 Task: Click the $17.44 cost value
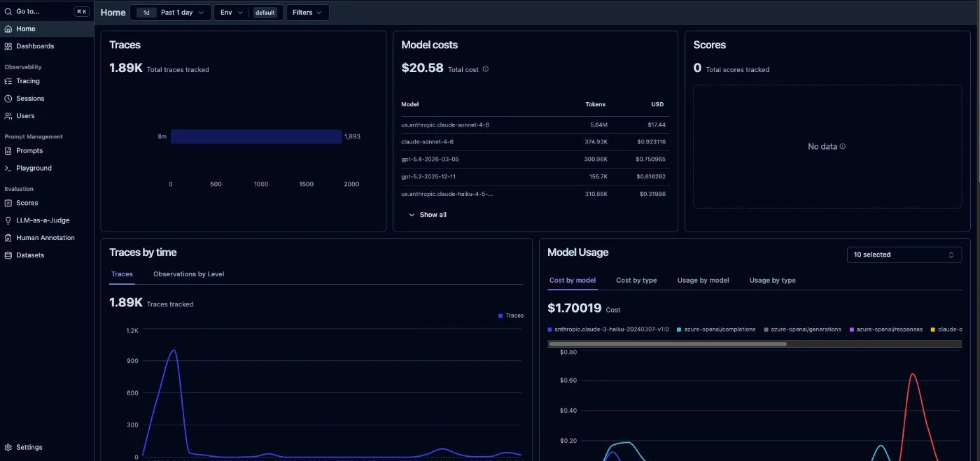click(x=657, y=125)
